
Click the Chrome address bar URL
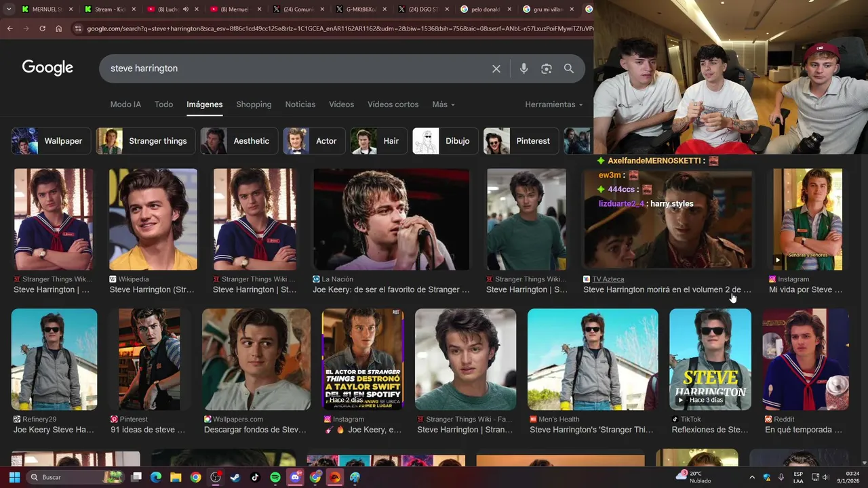(339, 28)
